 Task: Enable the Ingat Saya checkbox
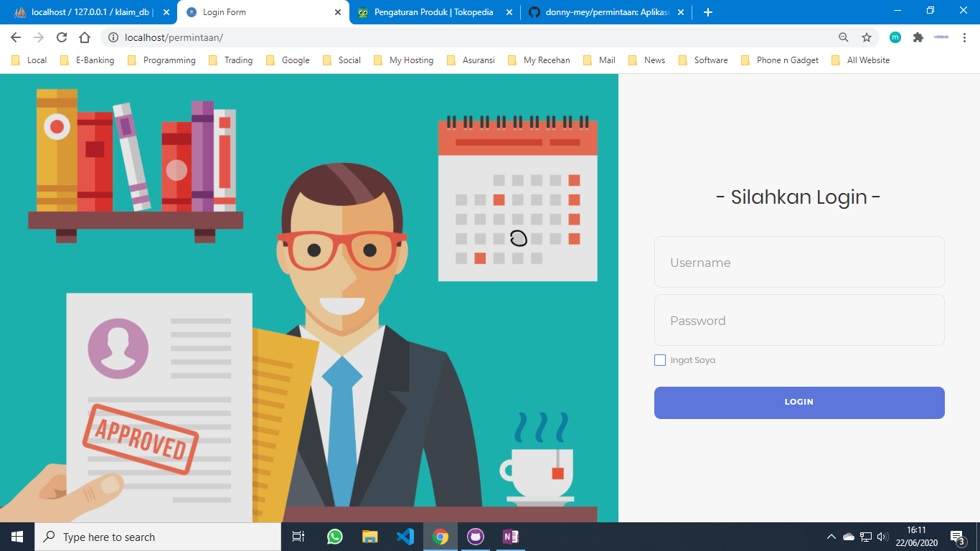click(660, 360)
